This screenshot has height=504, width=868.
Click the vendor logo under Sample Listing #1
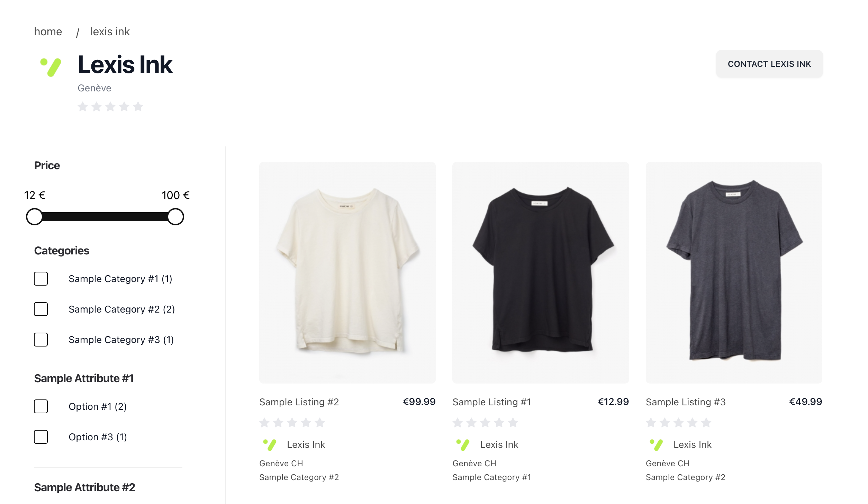click(463, 444)
